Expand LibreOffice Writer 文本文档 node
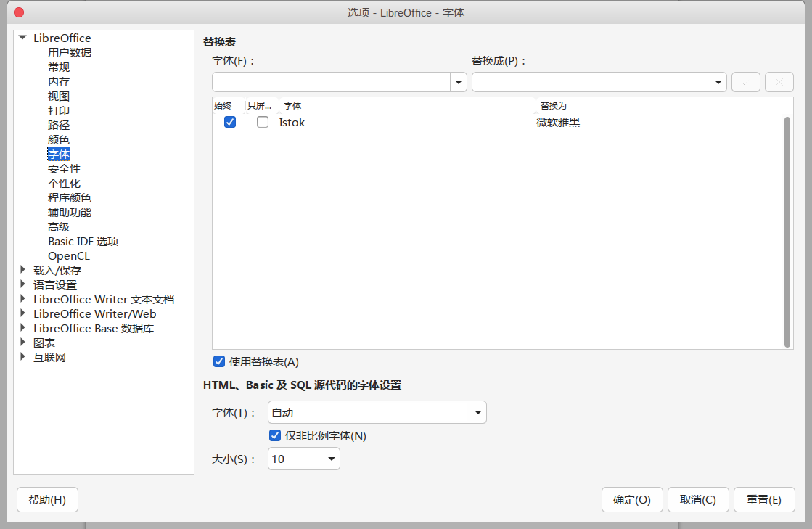Viewport: 812px width, 529px height. click(x=22, y=299)
